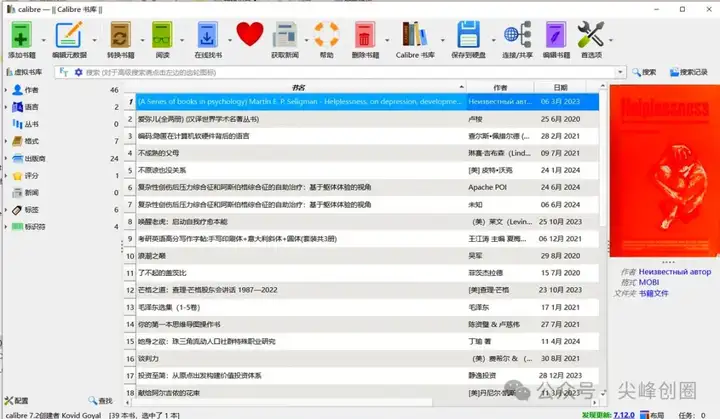
Task: Open the Edit metadata (编辑元数据) tool
Action: pos(69,34)
